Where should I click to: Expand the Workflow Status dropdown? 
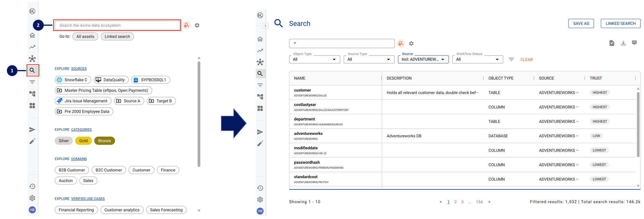[477, 59]
